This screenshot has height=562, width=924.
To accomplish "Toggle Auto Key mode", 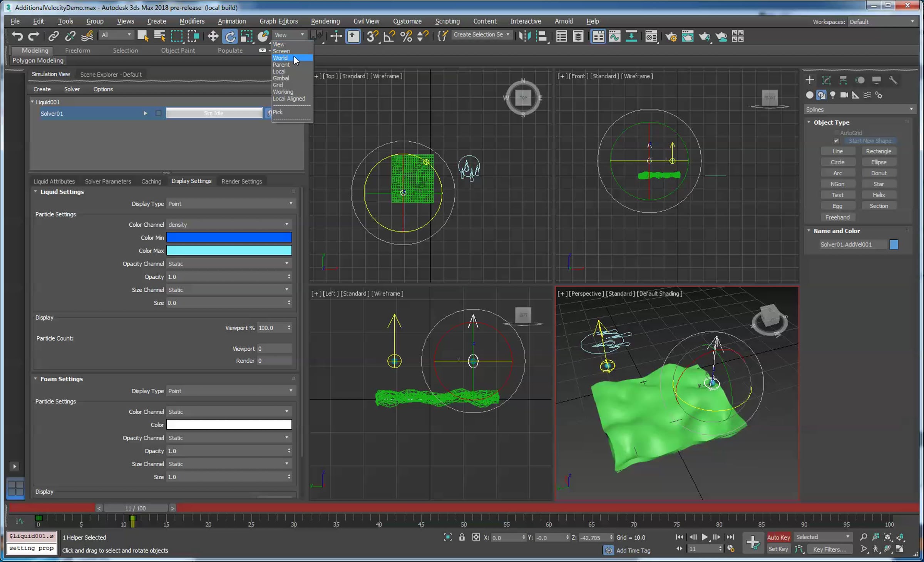I will [778, 537].
